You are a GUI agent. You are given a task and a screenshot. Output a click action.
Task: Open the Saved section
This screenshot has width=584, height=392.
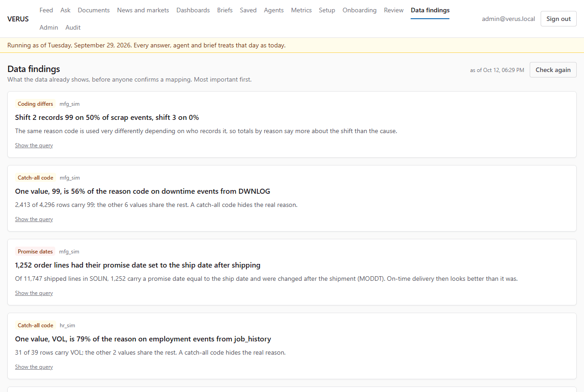tap(248, 10)
